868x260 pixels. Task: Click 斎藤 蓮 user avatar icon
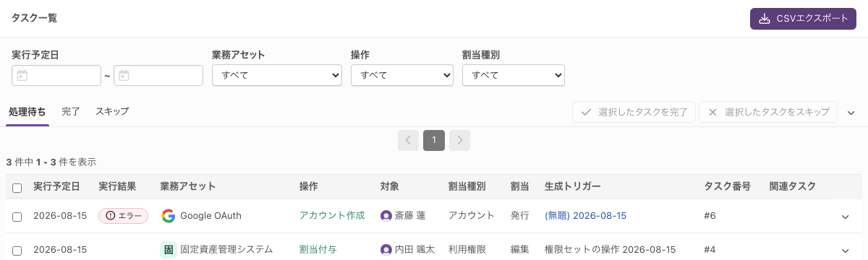tap(386, 216)
